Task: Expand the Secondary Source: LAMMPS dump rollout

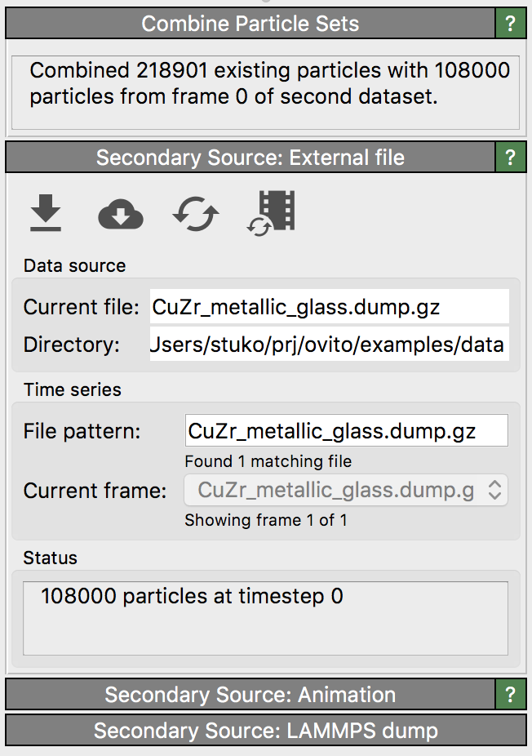Action: click(265, 731)
